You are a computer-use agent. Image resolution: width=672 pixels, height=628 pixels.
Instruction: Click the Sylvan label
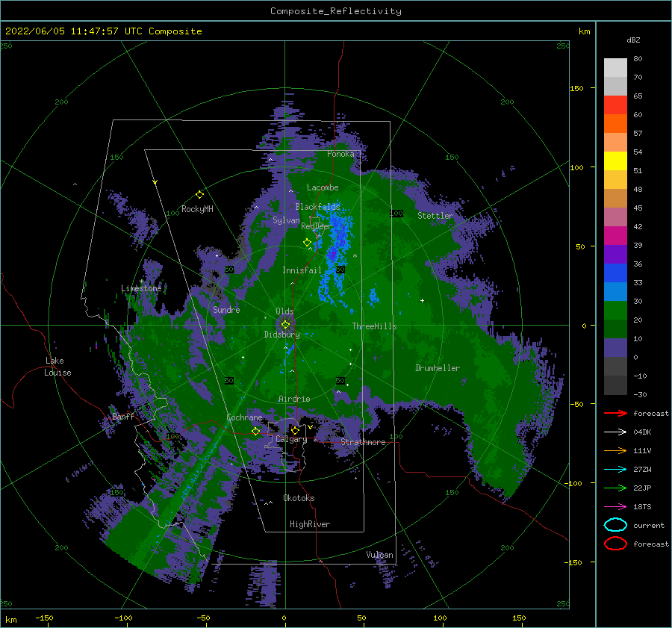pos(286,220)
